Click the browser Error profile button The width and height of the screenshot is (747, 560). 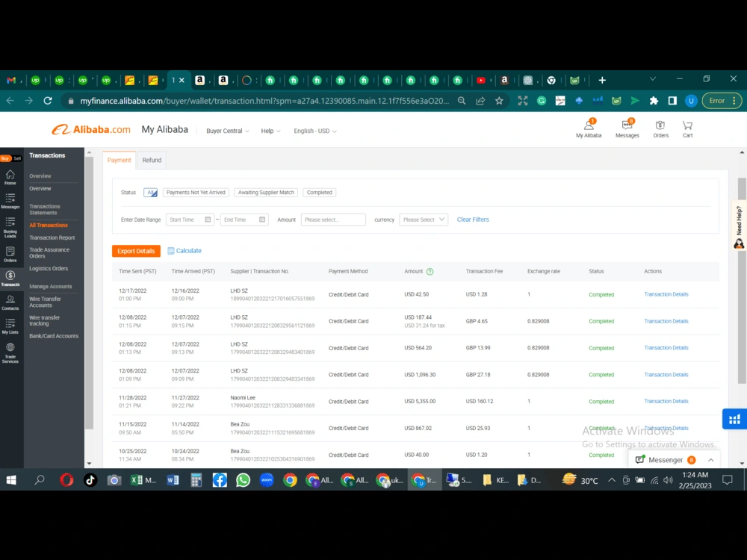722,101
